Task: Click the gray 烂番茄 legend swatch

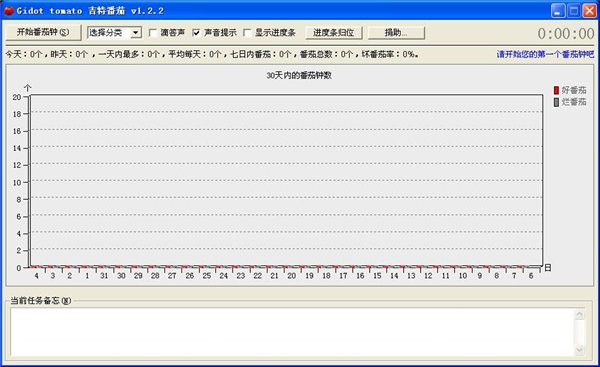Action: click(x=556, y=102)
